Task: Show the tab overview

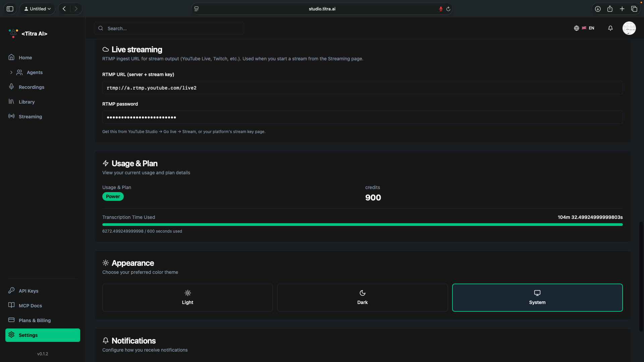Action: pos(634,9)
